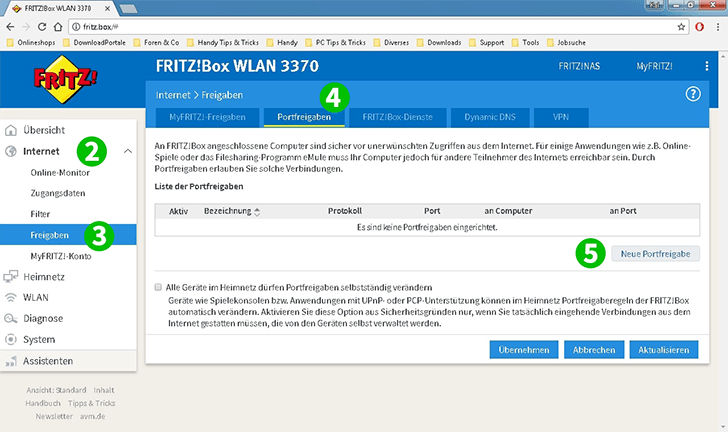Open the VPN tab
The height and width of the screenshot is (432, 728).
click(561, 118)
